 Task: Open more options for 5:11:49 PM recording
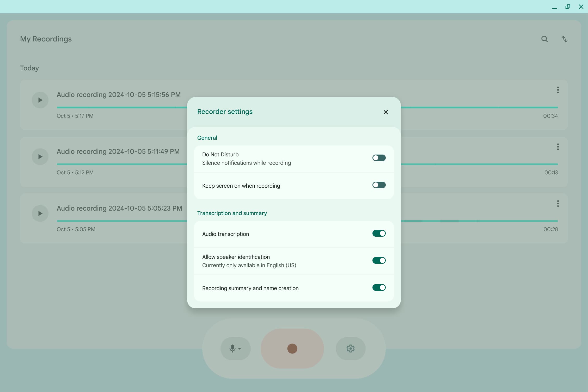[x=558, y=147]
